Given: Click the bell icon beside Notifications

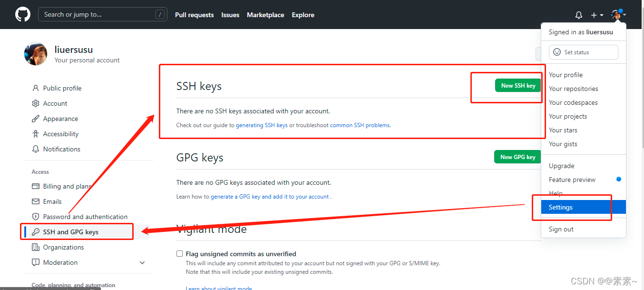Looking at the screenshot, I should coord(35,149).
